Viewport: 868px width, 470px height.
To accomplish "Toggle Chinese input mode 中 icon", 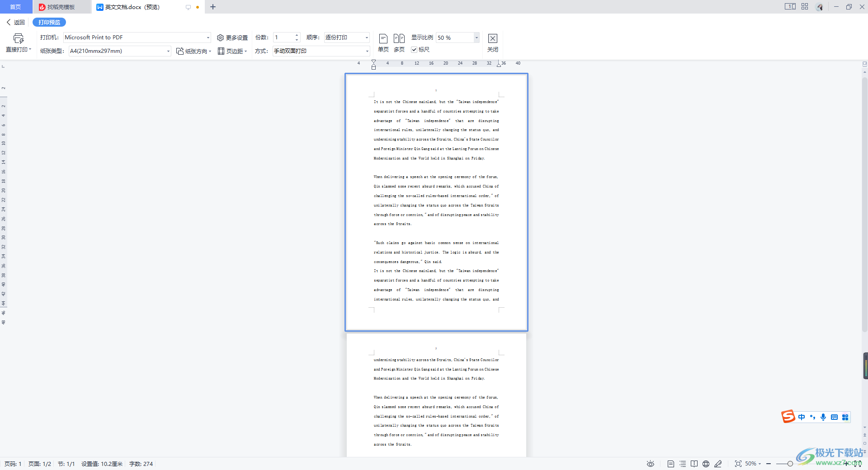I will click(x=802, y=417).
